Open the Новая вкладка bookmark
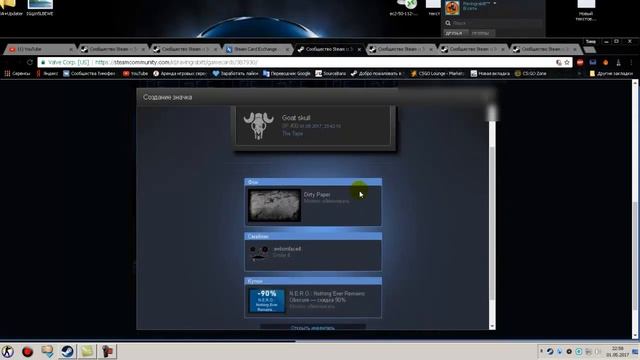 click(x=490, y=73)
